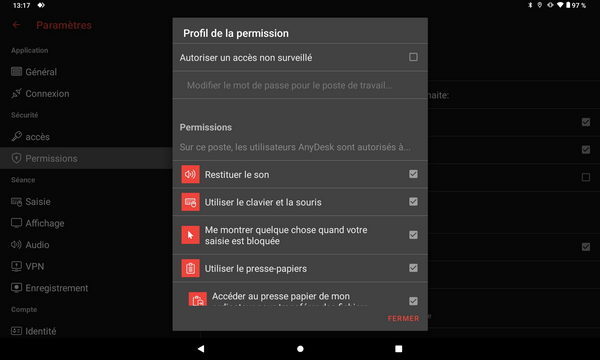
Task: Open the Général settings icon
Action: click(x=16, y=72)
